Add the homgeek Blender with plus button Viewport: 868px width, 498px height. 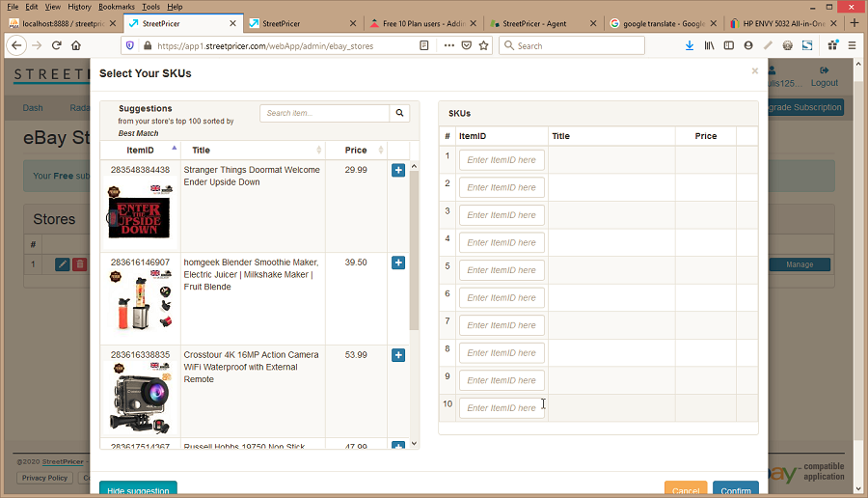pyautogui.click(x=398, y=263)
